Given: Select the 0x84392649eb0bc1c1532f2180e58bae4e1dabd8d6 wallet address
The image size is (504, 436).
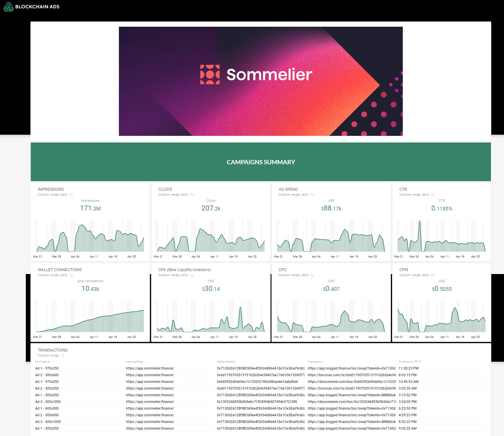Looking at the screenshot, I should pos(257,382).
